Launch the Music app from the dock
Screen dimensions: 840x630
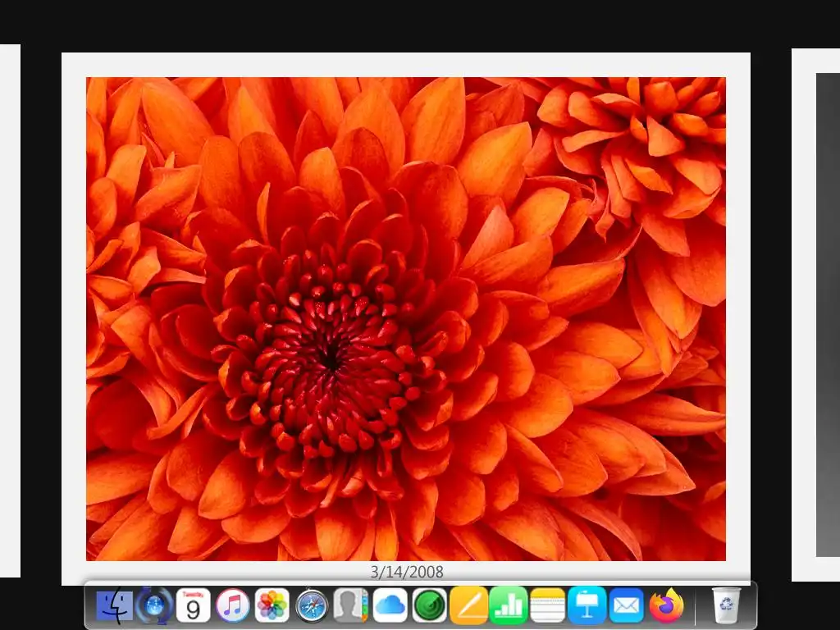(x=232, y=605)
